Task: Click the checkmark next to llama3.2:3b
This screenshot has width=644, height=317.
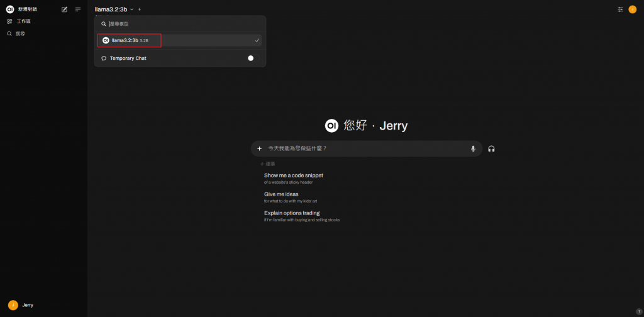Action: 257,40
